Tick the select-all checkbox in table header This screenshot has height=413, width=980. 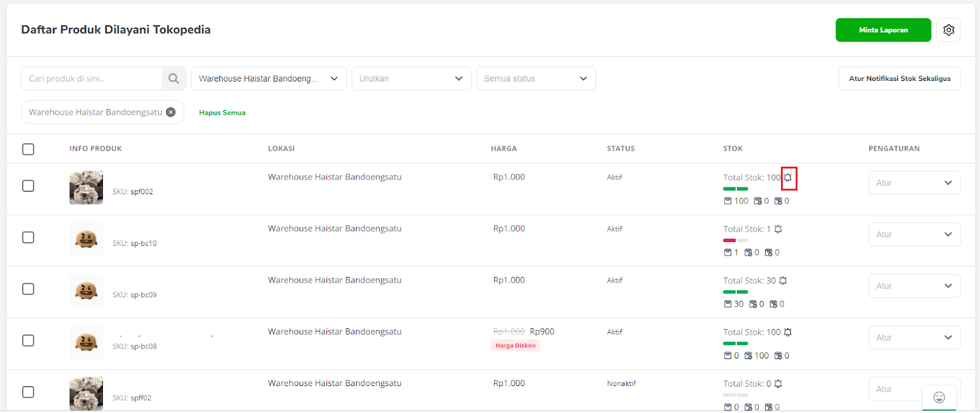[x=28, y=149]
